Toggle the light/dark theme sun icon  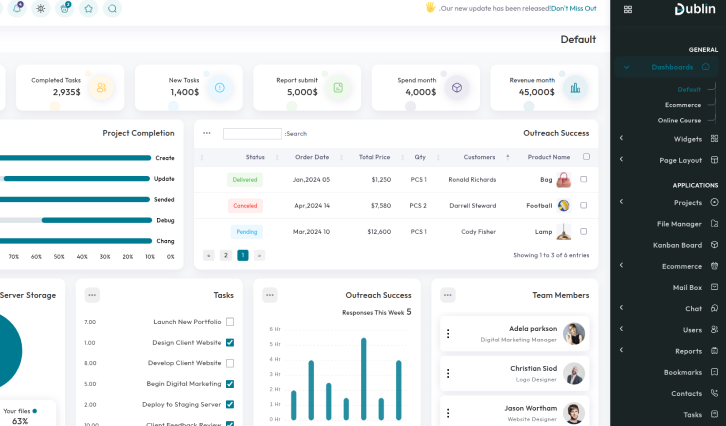click(41, 8)
